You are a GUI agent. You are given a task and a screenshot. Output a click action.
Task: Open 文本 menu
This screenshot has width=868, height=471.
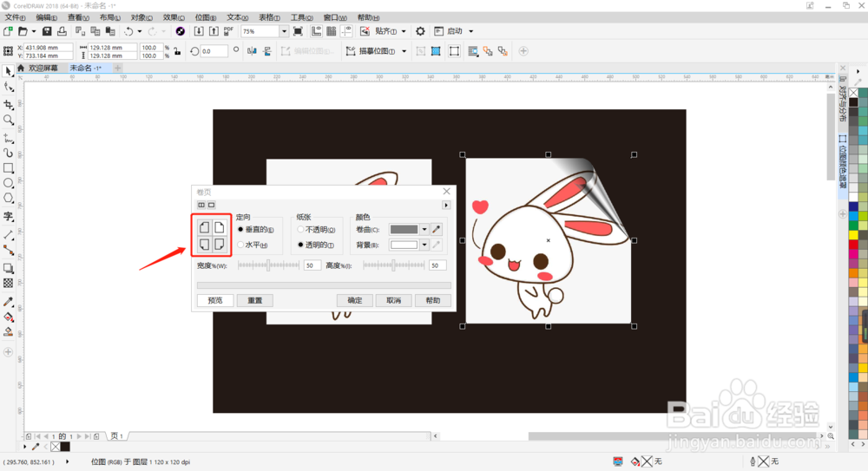coord(238,17)
